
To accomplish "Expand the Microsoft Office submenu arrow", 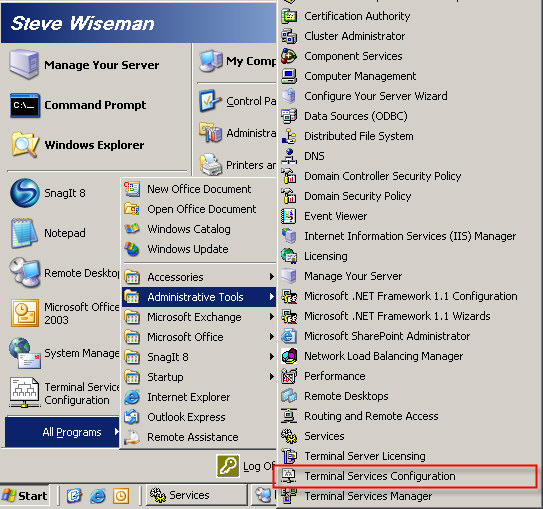I will tap(272, 337).
